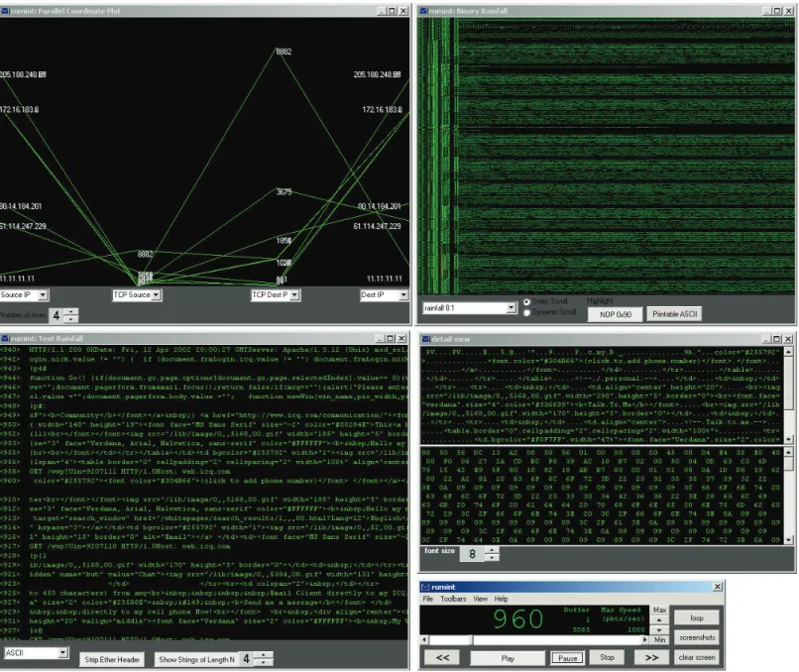
Task: Click Show Strings of Length N button
Action: click(196, 660)
